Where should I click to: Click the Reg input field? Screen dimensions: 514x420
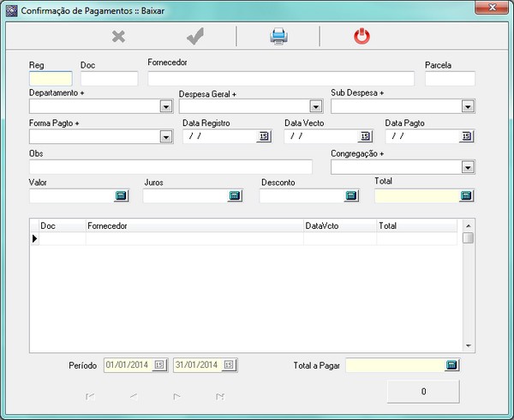coord(51,79)
